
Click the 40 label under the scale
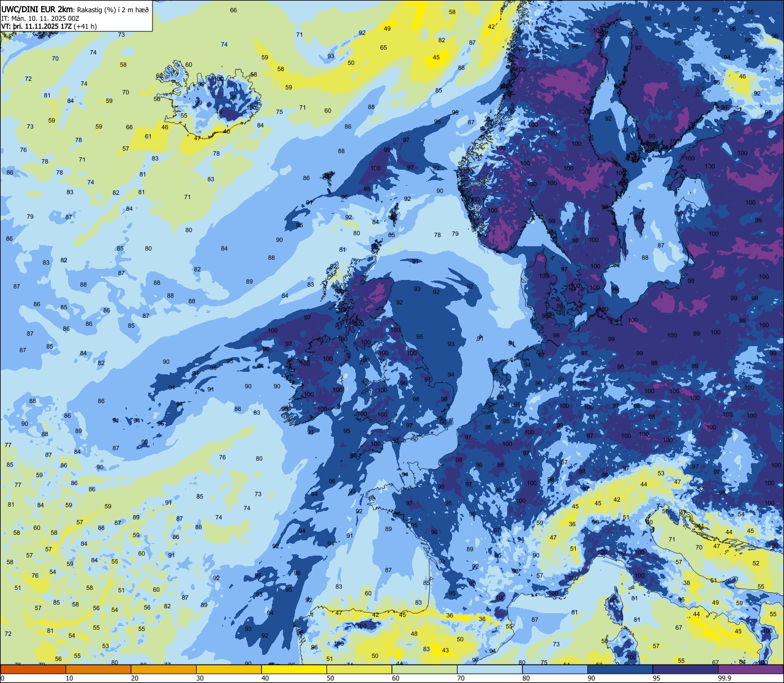pos(265,678)
